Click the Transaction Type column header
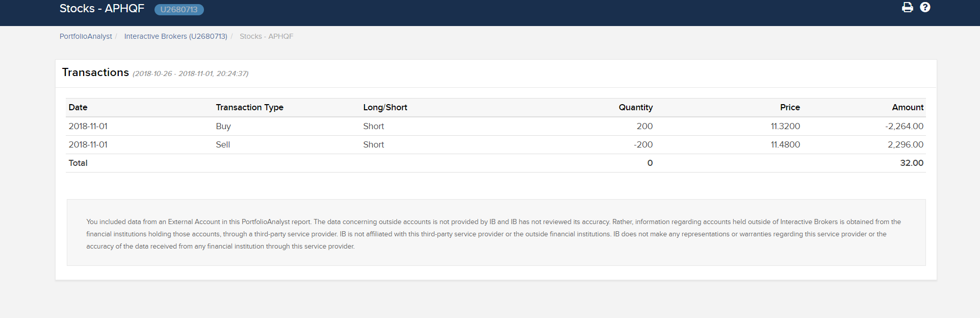980x318 pixels. click(250, 107)
